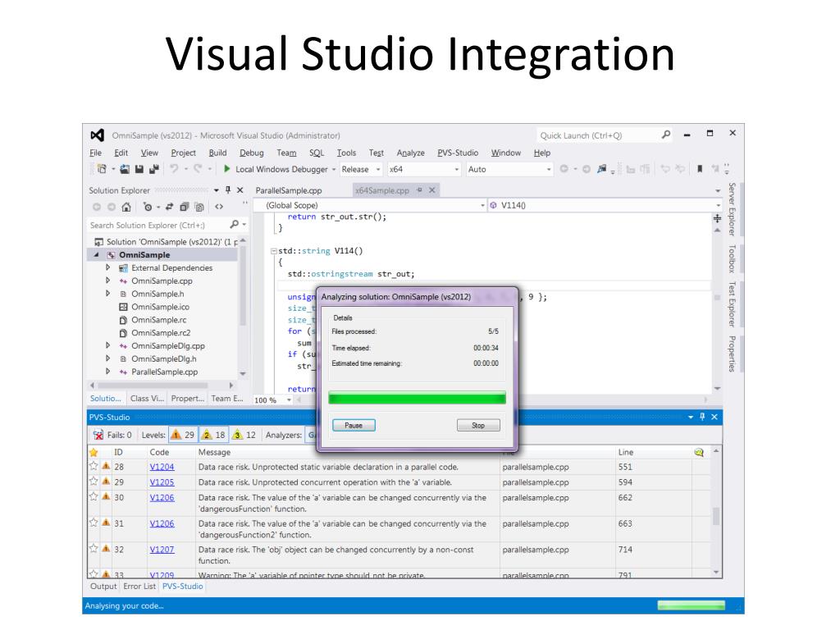Open the 100 % zoom dropdown
Screen dimensions: 840x630
(x=290, y=400)
